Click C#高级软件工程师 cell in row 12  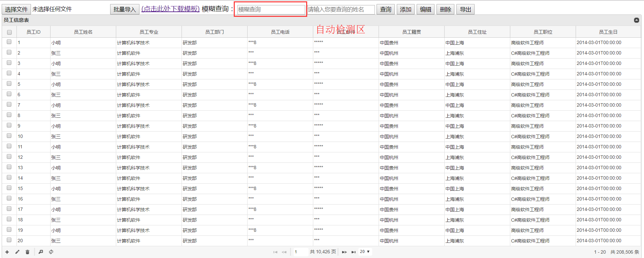(x=543, y=157)
